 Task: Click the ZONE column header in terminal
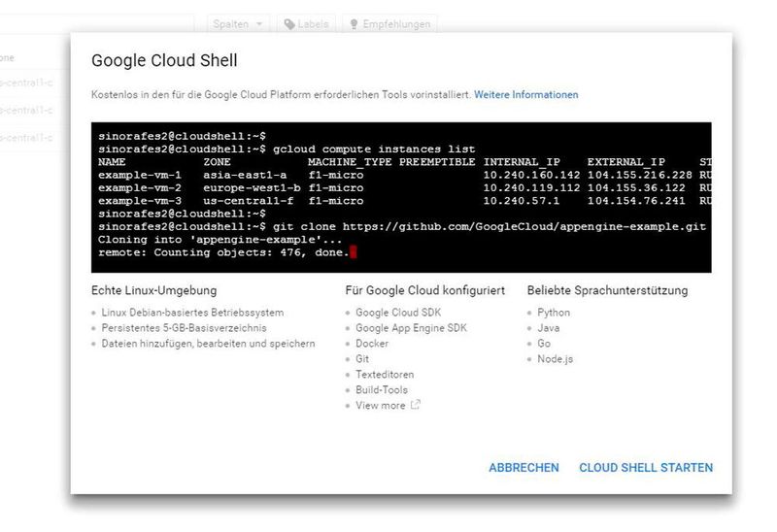pos(217,162)
